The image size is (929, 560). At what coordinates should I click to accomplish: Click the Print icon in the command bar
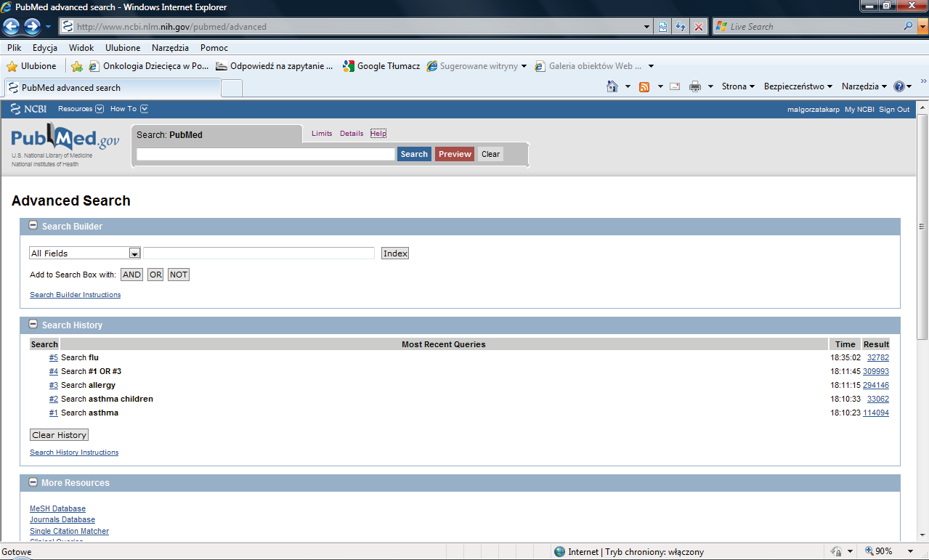(x=695, y=86)
